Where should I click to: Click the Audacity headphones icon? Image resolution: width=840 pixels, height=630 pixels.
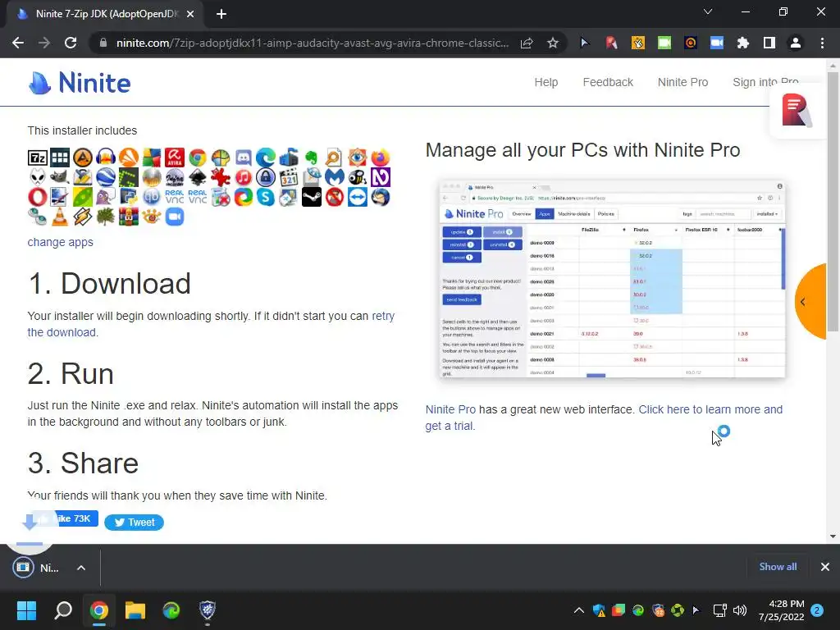(x=106, y=157)
